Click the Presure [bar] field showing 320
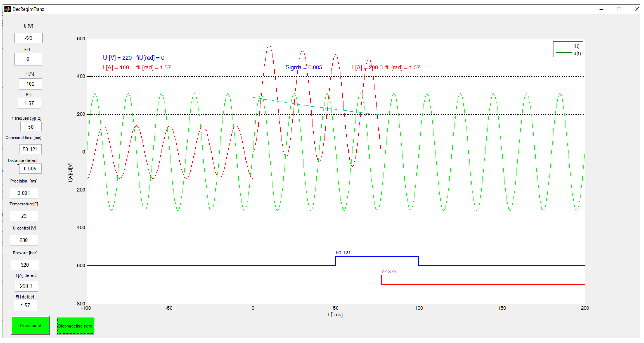The height and width of the screenshot is (343, 644). (x=25, y=265)
